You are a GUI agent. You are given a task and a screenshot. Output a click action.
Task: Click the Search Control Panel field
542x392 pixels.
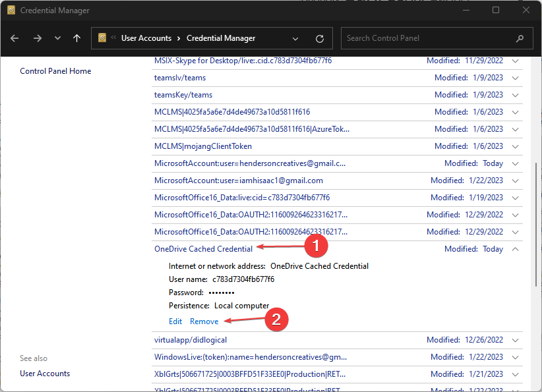point(437,38)
